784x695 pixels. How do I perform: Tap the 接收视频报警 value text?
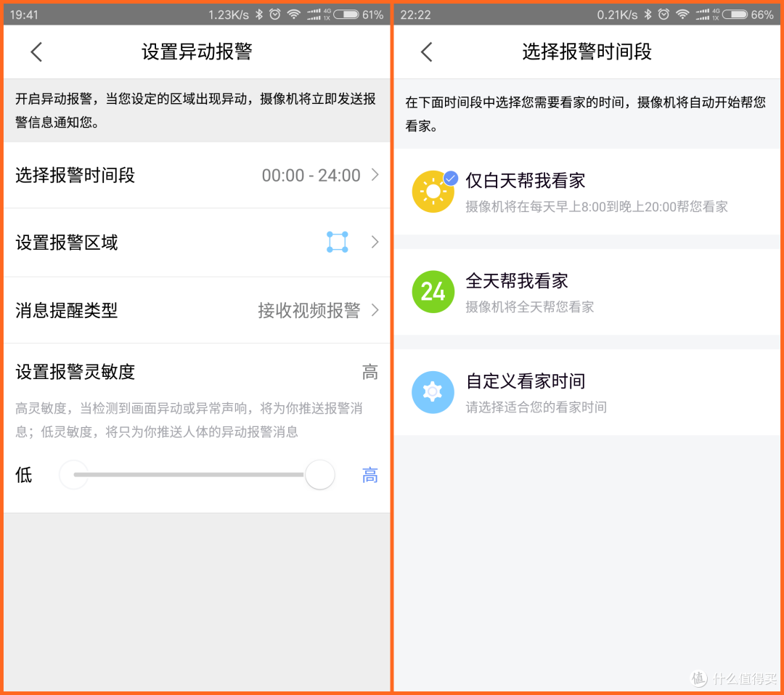[309, 310]
